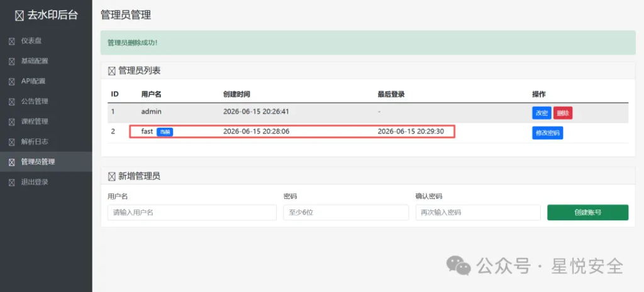The image size is (644, 292).
Task: Click the username cell 'admin'
Action: pos(151,111)
